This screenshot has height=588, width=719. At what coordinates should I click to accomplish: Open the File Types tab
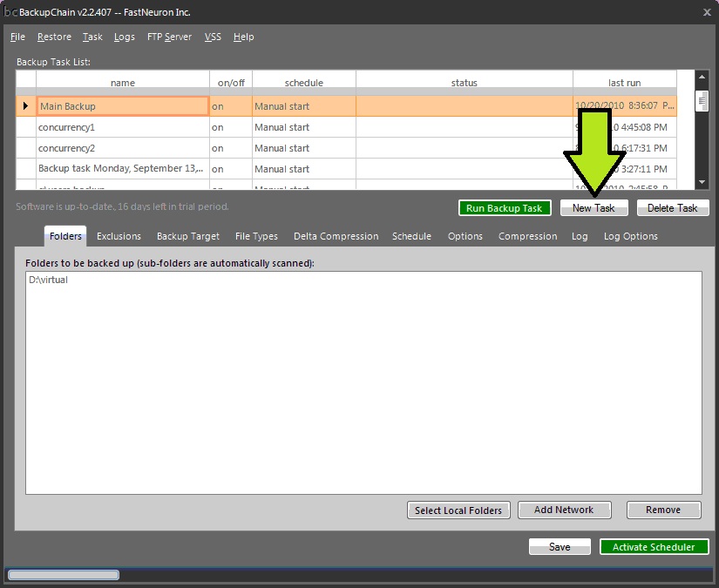pyautogui.click(x=256, y=236)
